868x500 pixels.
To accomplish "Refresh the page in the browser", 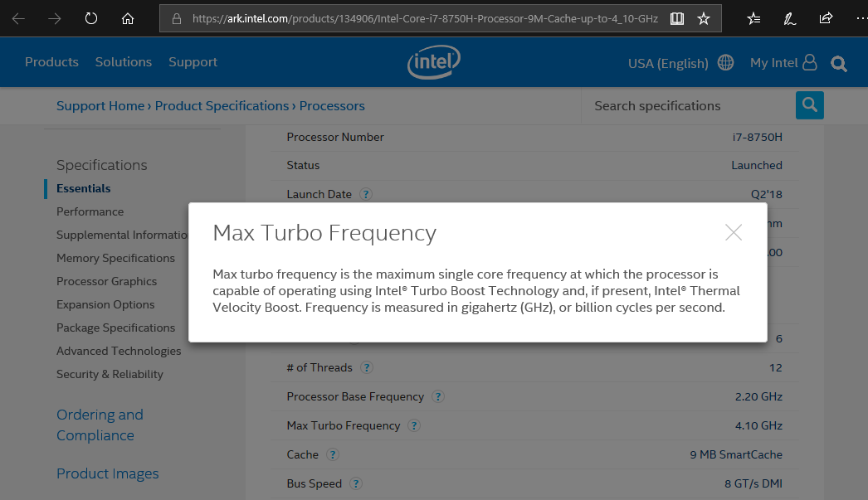I will tap(91, 18).
